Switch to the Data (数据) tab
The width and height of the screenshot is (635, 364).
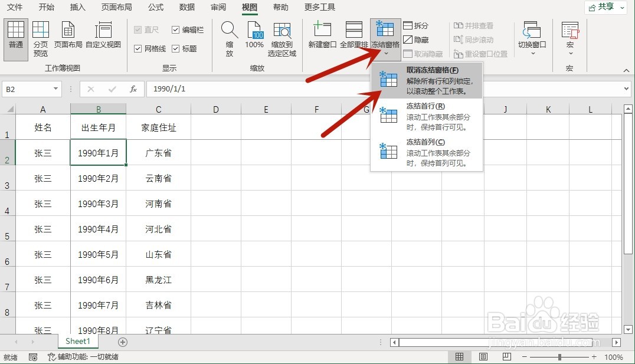coord(186,7)
